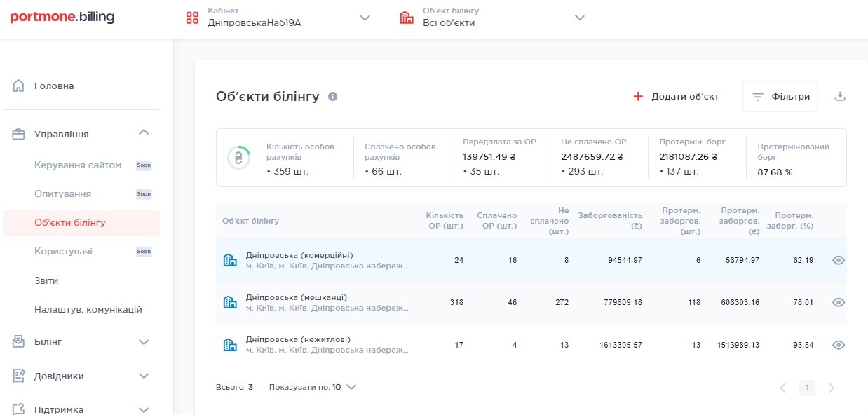Viewport: 868px width, 415px height.
Task: Expand the Довідники section chevron
Action: click(144, 376)
